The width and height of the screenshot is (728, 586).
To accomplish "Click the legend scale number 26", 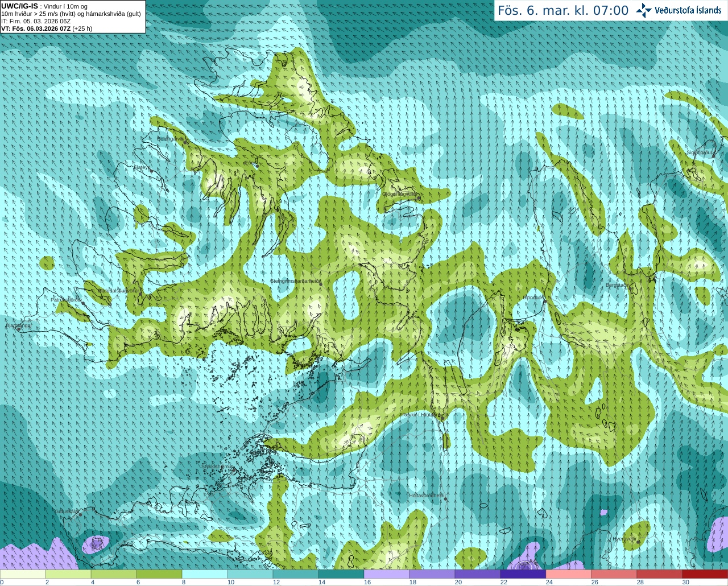I will [x=594, y=582].
